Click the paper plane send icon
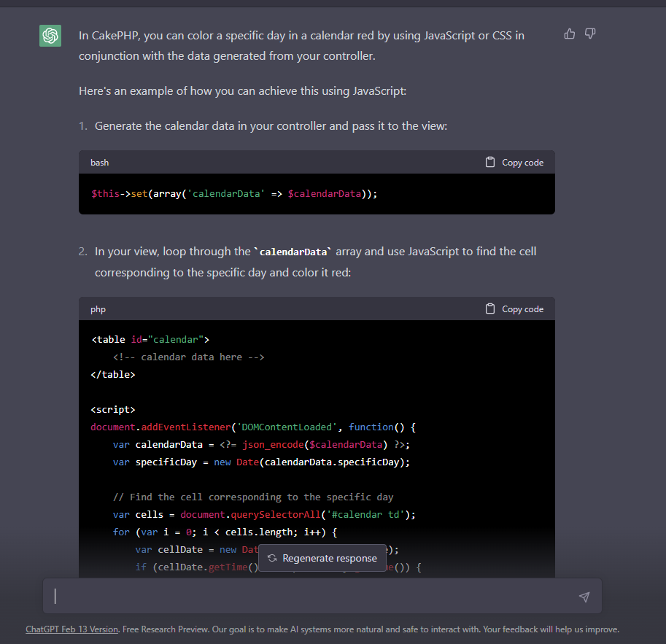The height and width of the screenshot is (644, 666). [x=584, y=596]
